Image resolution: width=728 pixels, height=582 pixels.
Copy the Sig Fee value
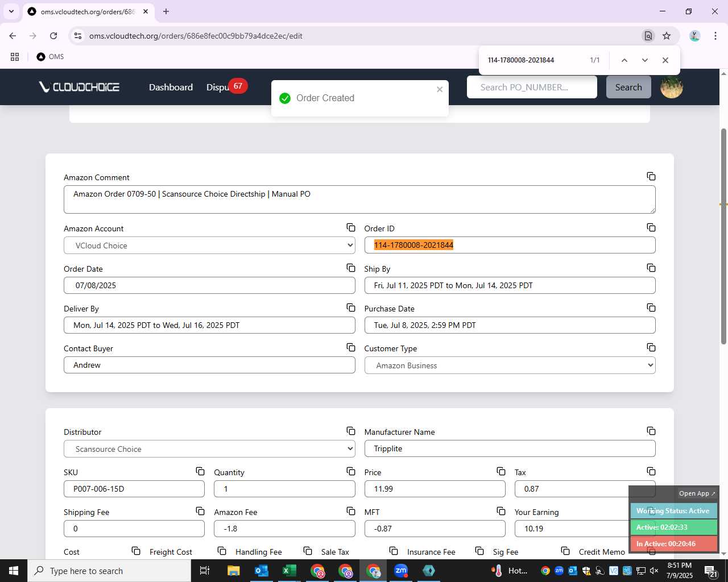[565, 551]
